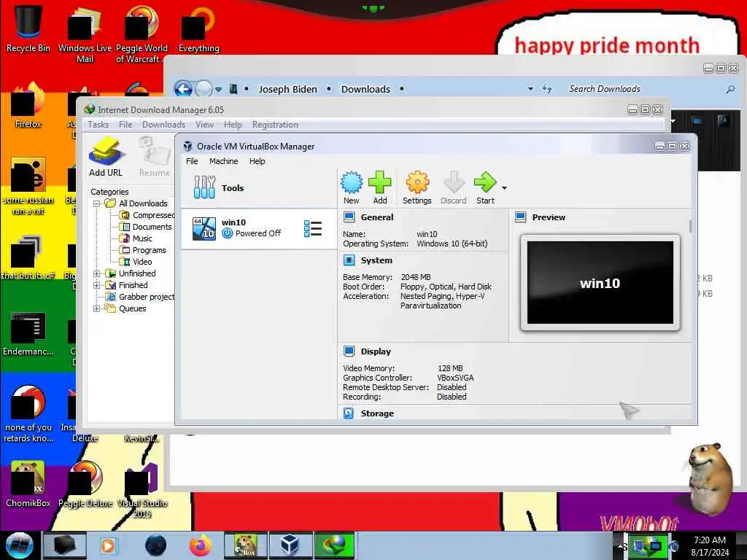The image size is (747, 560).
Task: Open the Windows Live Mail desktop icon
Action: click(85, 34)
